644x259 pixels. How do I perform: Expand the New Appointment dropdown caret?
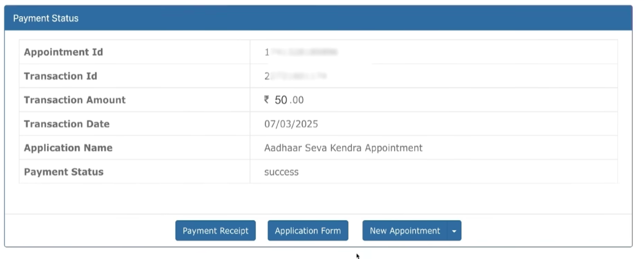pos(454,231)
